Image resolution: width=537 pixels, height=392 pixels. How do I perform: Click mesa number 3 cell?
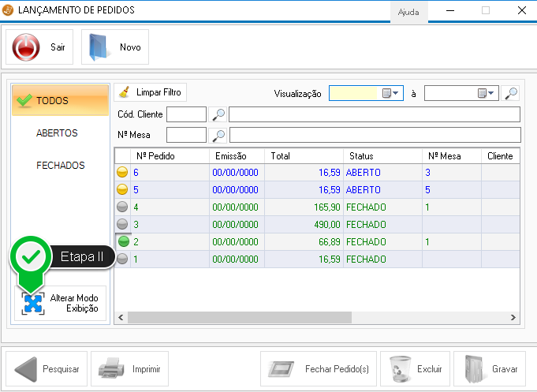pyautogui.click(x=451, y=173)
